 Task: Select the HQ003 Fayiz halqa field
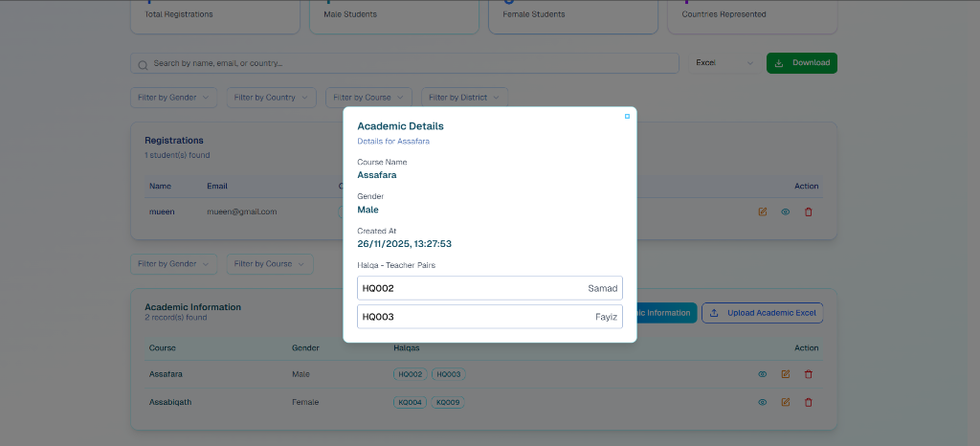[x=489, y=317]
